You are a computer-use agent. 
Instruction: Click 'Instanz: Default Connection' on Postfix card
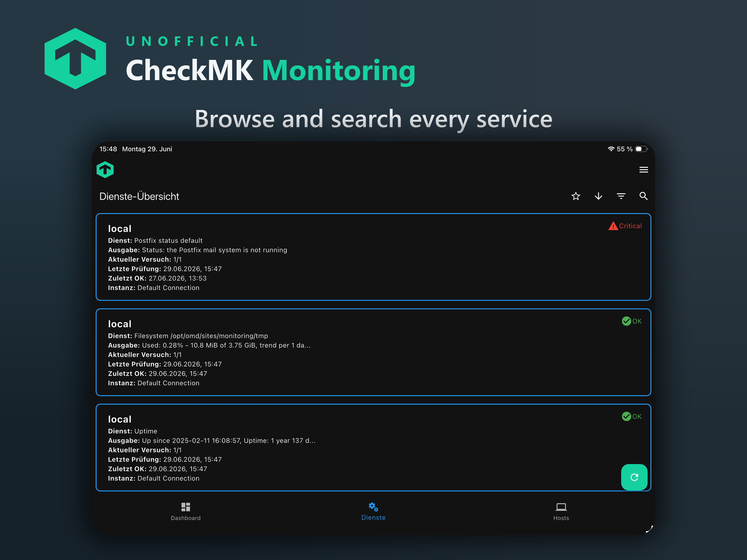pyautogui.click(x=154, y=288)
